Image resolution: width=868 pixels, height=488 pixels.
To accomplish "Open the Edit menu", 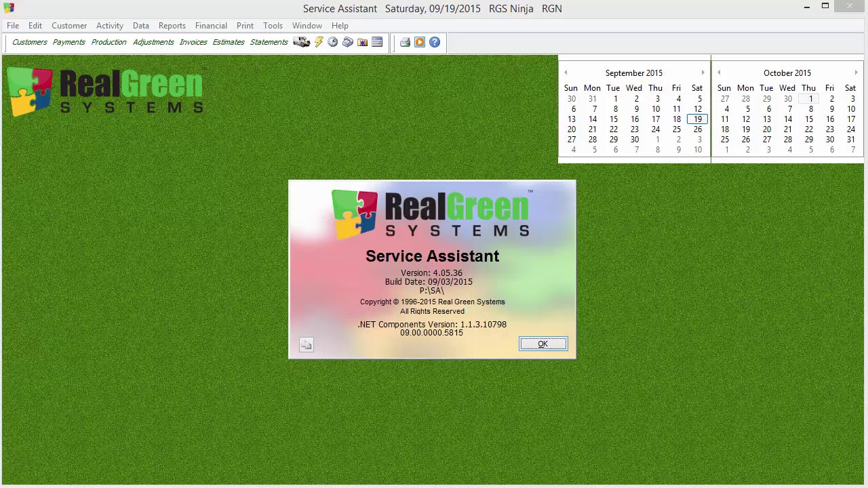I will click(x=35, y=26).
